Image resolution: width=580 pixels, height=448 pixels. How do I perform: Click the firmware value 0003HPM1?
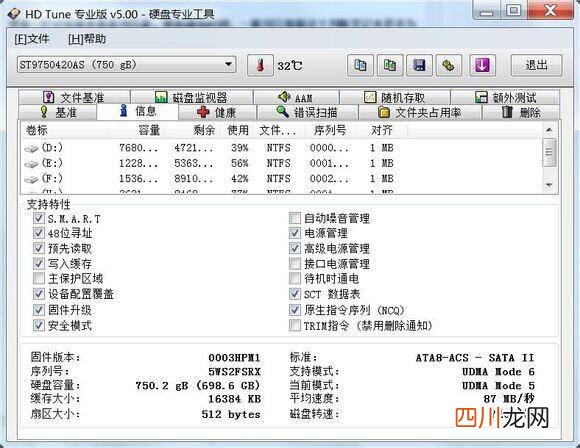click(235, 358)
